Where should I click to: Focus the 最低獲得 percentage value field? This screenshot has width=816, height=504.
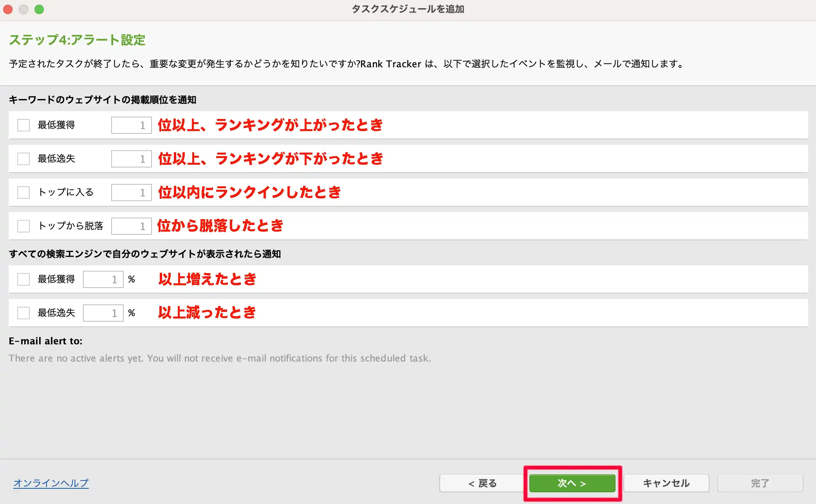tap(103, 279)
